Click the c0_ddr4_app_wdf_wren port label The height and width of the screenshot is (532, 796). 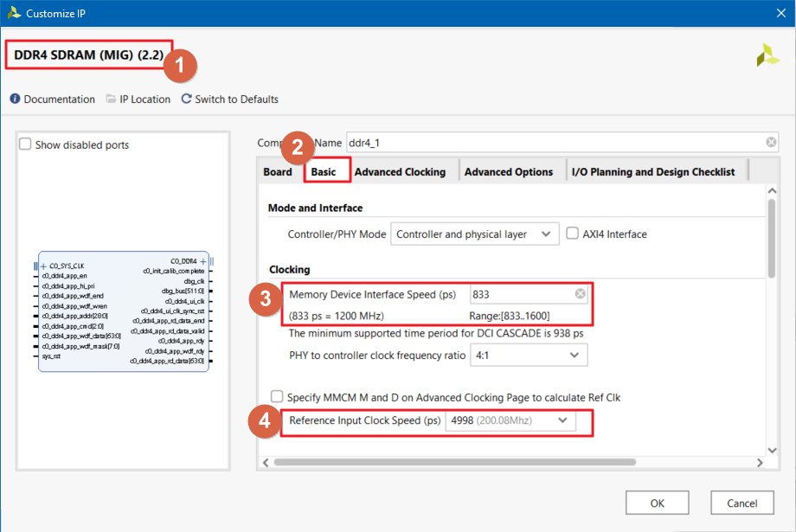tap(74, 306)
